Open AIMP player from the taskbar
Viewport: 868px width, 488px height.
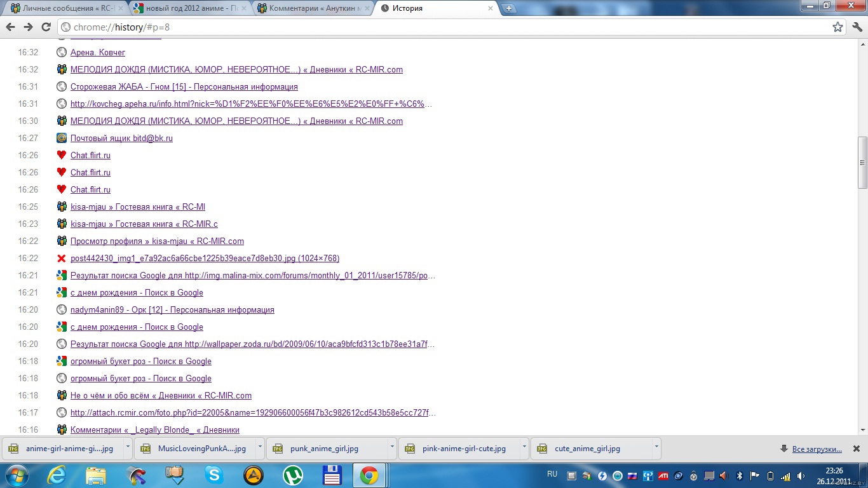pyautogui.click(x=254, y=475)
